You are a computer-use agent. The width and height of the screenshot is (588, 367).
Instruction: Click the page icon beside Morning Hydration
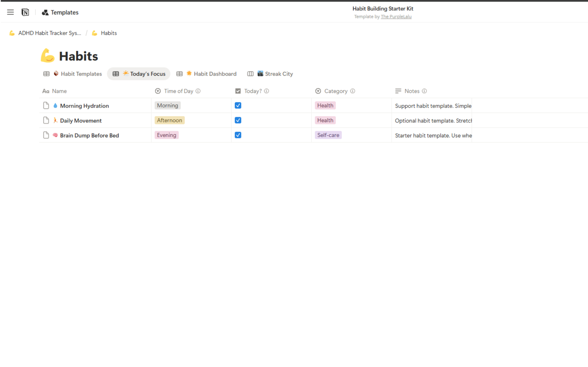(x=46, y=105)
